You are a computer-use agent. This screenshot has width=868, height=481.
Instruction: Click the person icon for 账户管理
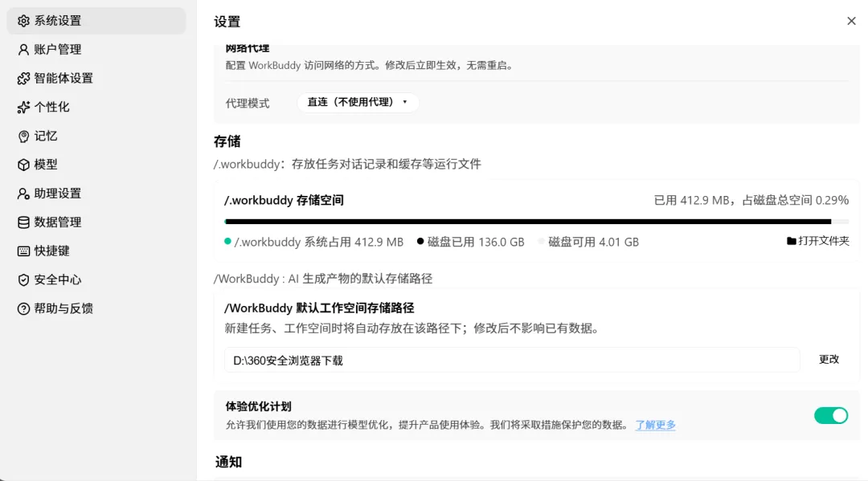pos(23,50)
